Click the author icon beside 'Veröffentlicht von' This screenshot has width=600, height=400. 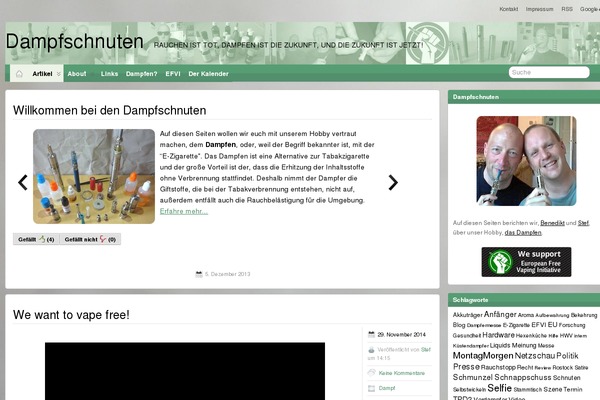[x=371, y=349]
